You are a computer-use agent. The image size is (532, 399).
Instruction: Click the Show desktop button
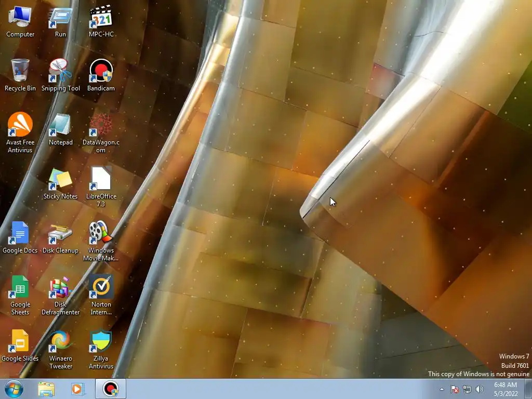528,389
